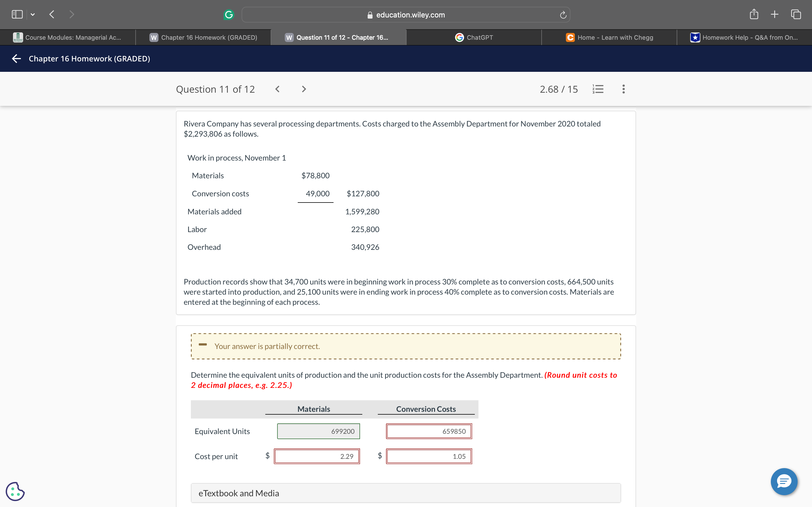Click the Materials cost per unit field
The image size is (812, 507).
click(317, 456)
